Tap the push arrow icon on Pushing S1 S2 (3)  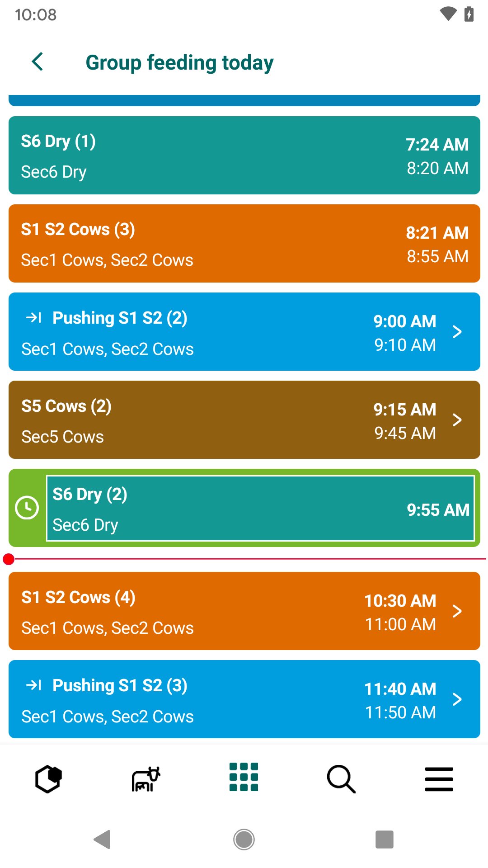[x=34, y=685]
